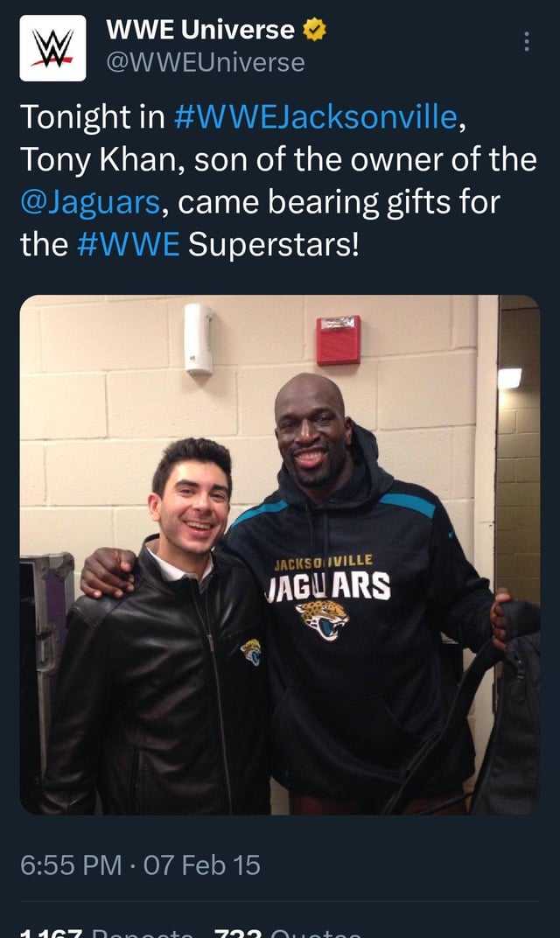View the Quotes count list
The width and height of the screenshot is (560, 938).
click(x=288, y=934)
